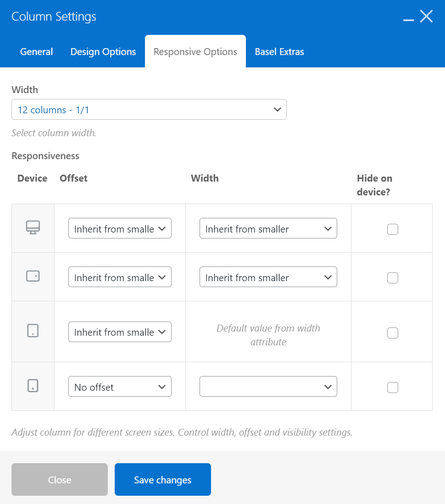Screen dimensions: 445x504
Task: Enable 'Hide on device' for desktop monitor row
Action: click(392, 229)
